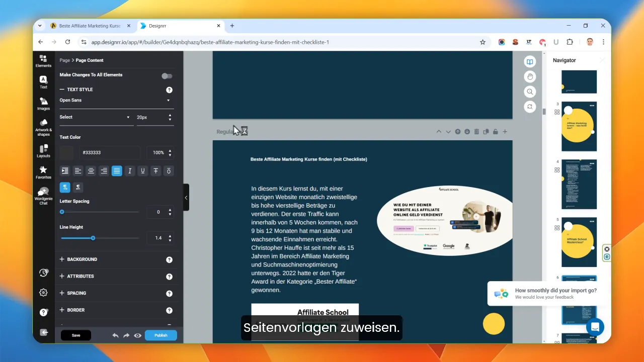
Task: Click the preview eye icon
Action: point(137,335)
